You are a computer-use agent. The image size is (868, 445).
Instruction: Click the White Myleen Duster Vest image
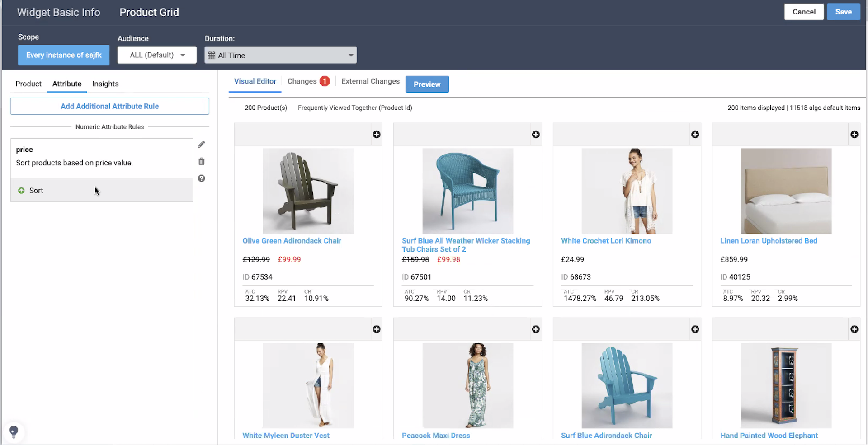[308, 385]
